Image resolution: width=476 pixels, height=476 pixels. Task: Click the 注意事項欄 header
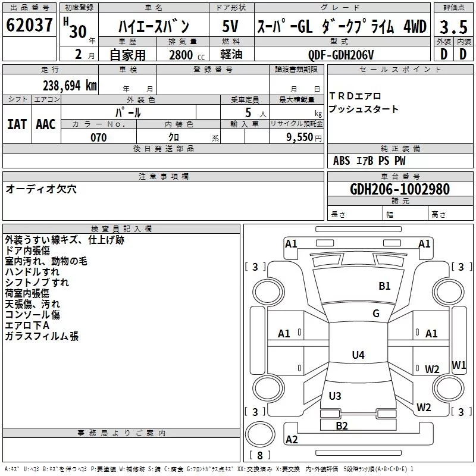point(163,176)
